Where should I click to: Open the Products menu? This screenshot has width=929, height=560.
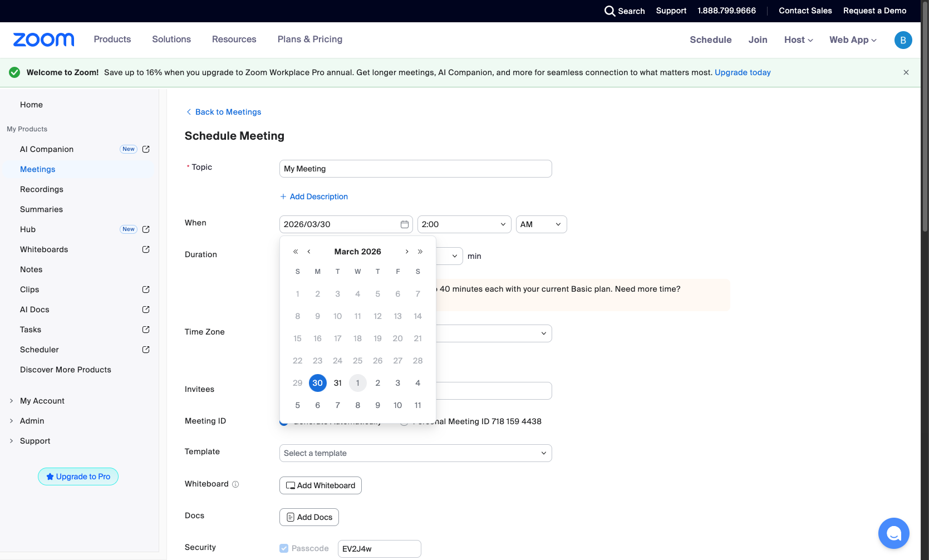[x=112, y=40]
